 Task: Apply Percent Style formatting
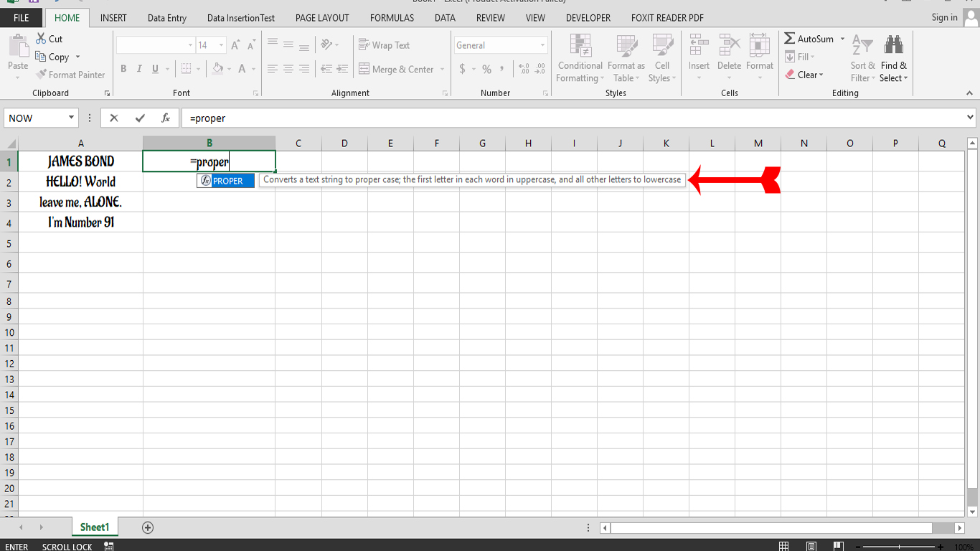point(486,69)
